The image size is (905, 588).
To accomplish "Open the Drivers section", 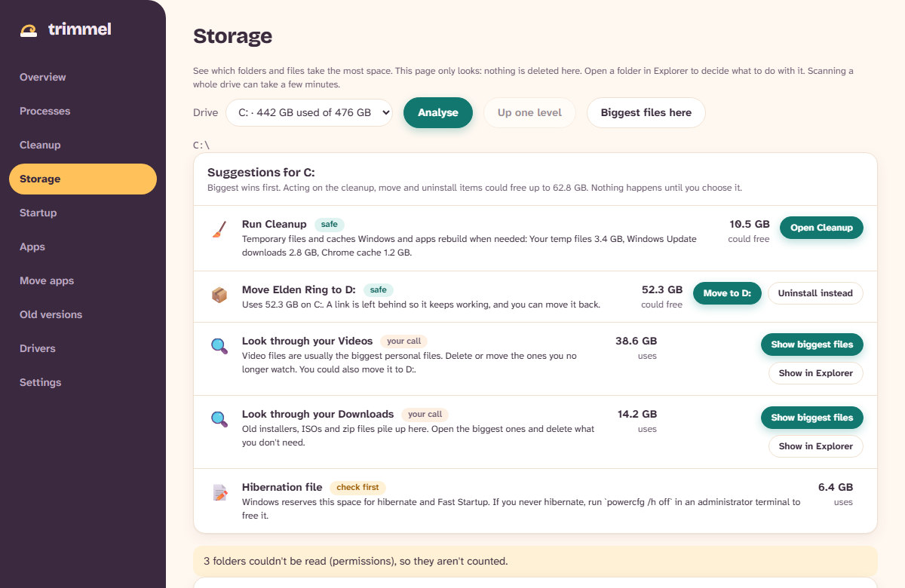I will (x=83, y=348).
